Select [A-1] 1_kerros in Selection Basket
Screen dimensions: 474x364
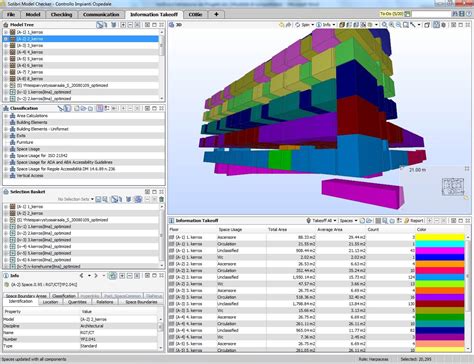(x=29, y=207)
